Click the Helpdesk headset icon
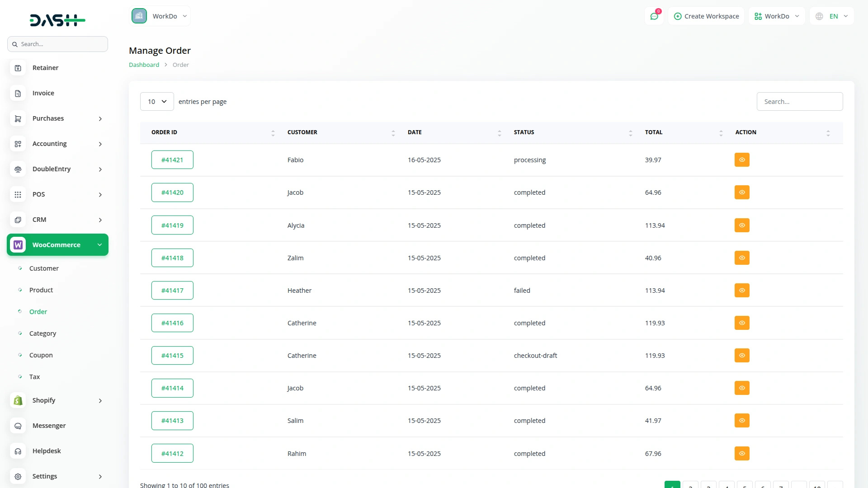 pos(18,451)
